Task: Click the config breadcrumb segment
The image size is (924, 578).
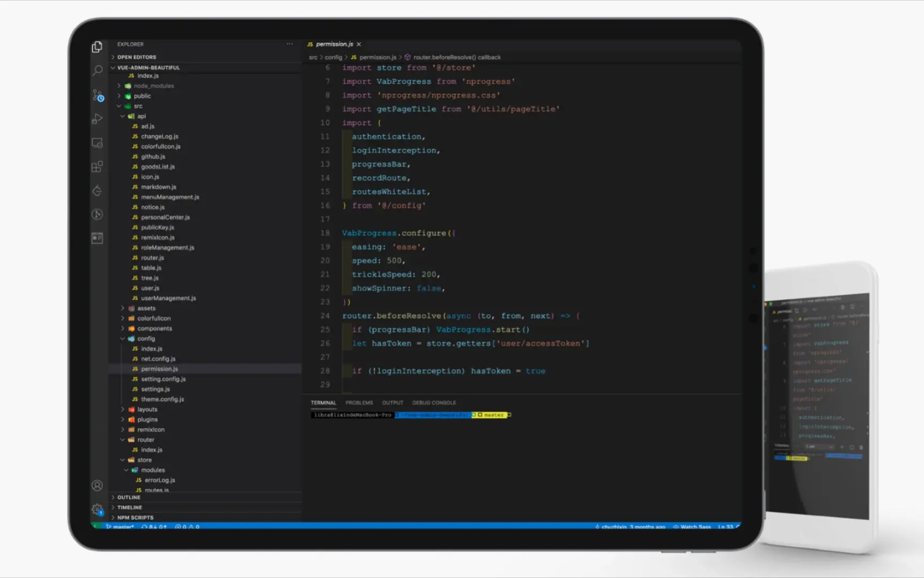Action: 333,57
